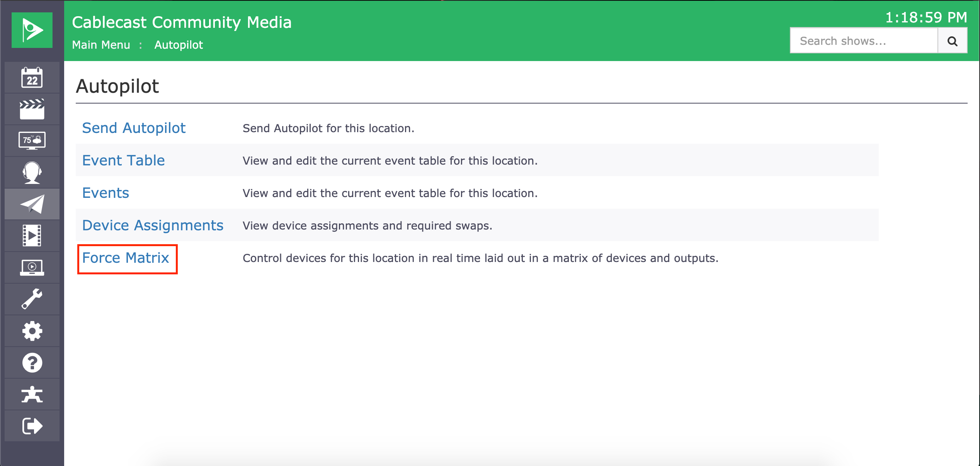
Task: Open the person figure support icon
Action: coord(32,394)
